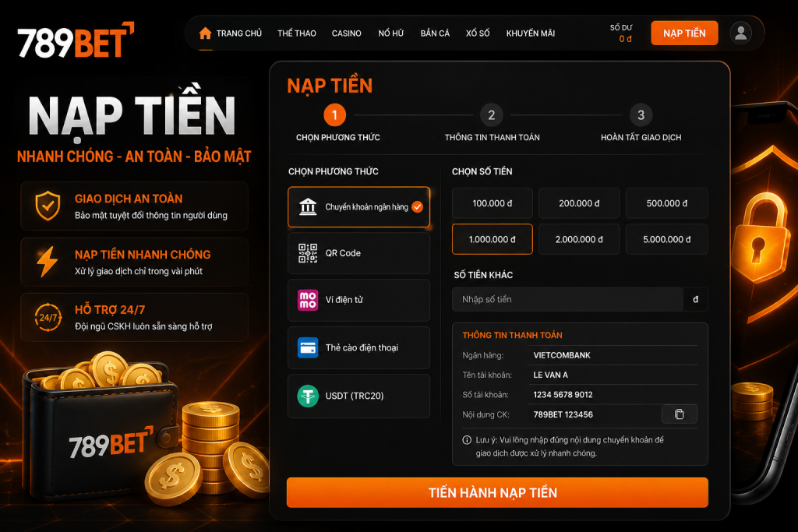Go to TRANG CHỦ menu item
The width and height of the screenshot is (798, 532).
238,33
